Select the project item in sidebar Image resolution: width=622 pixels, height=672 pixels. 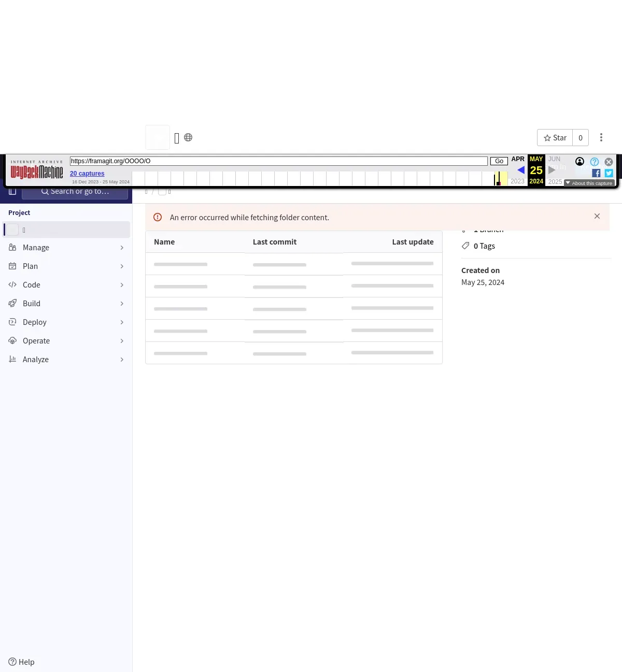click(x=67, y=230)
